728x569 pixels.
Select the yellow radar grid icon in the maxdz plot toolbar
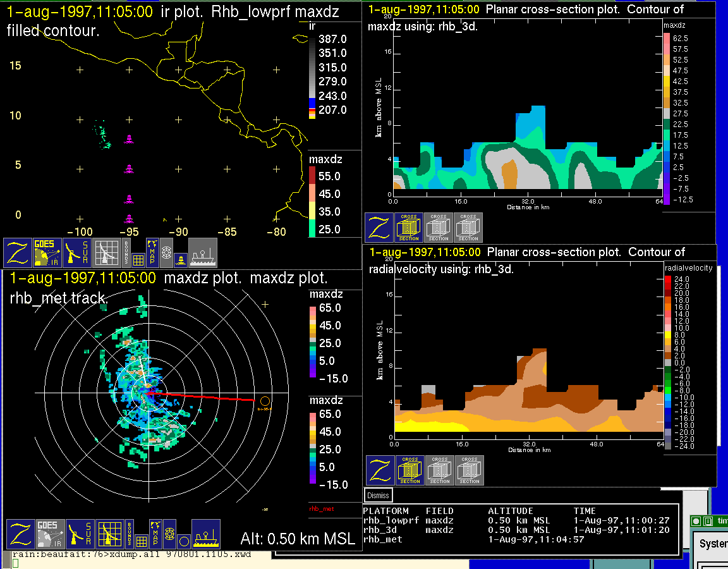(109, 534)
